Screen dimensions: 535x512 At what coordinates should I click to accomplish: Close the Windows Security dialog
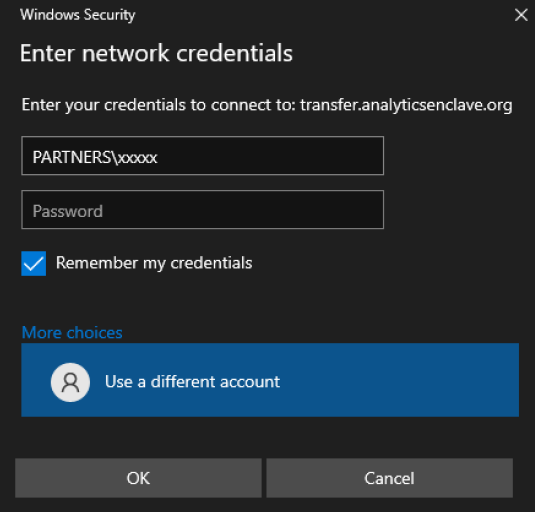click(521, 15)
